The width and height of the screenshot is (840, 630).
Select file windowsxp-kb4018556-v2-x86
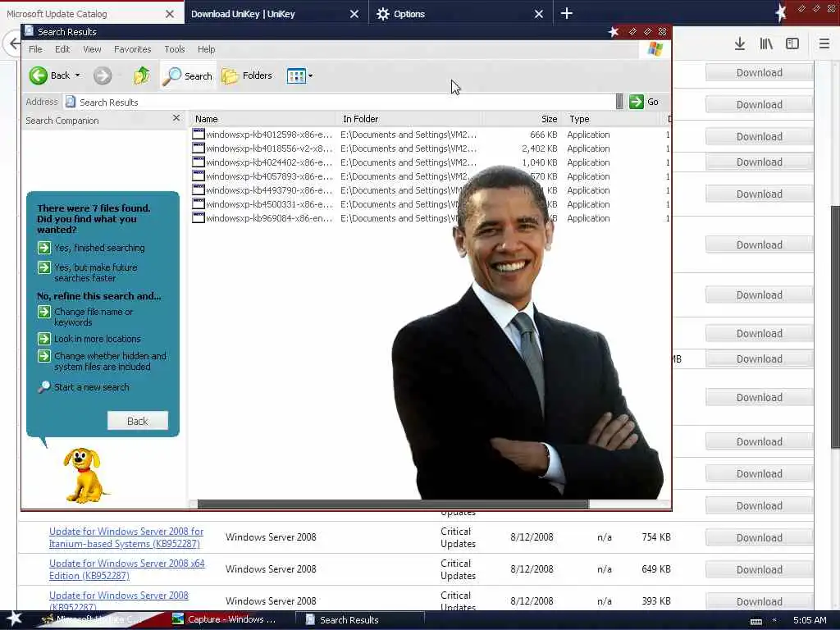(262, 148)
